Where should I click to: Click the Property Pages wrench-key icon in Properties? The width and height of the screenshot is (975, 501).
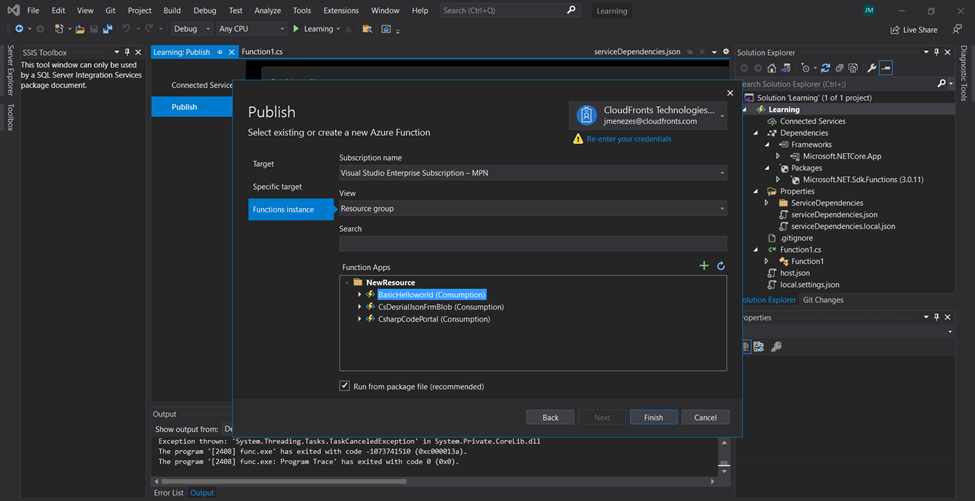tap(777, 347)
